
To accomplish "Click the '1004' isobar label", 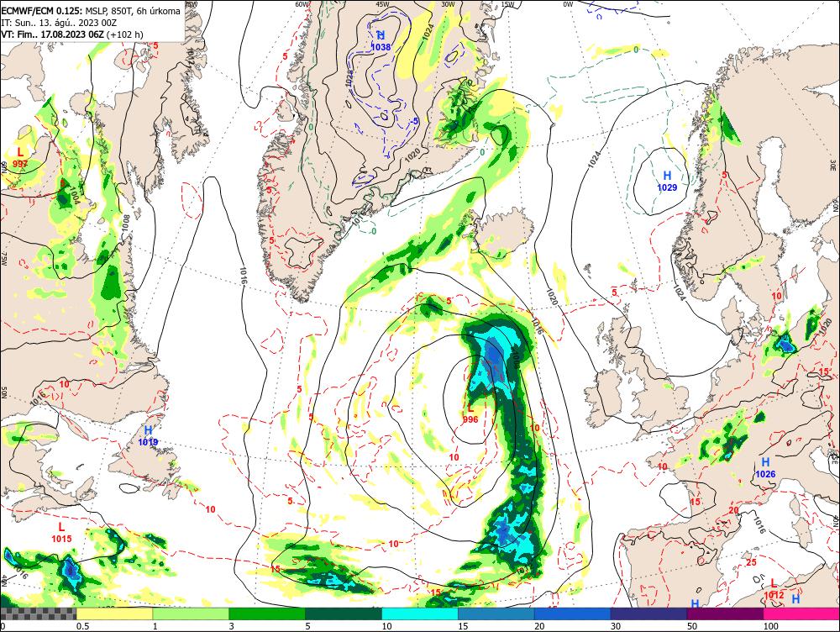I will pos(75,197).
